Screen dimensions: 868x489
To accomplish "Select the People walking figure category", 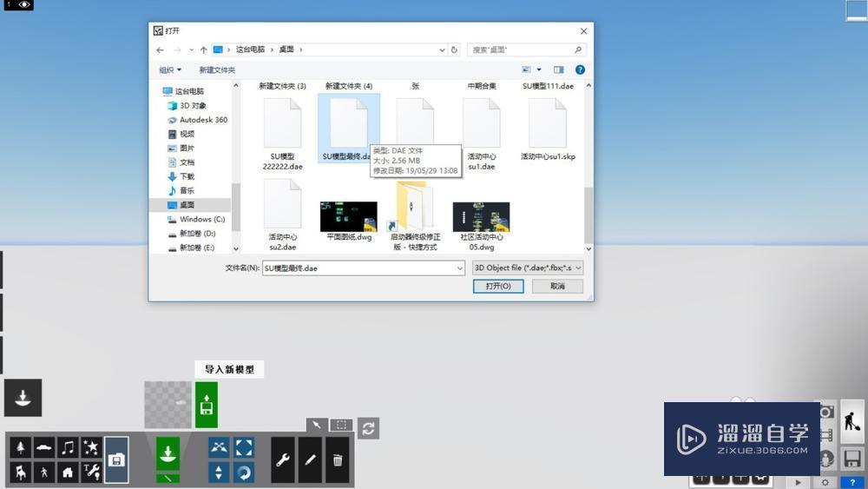I will pos(44,472).
